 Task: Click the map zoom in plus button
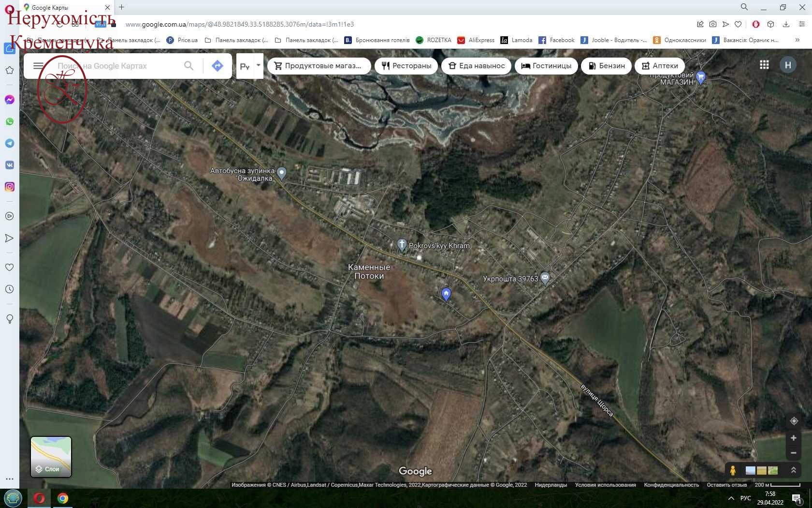click(793, 438)
